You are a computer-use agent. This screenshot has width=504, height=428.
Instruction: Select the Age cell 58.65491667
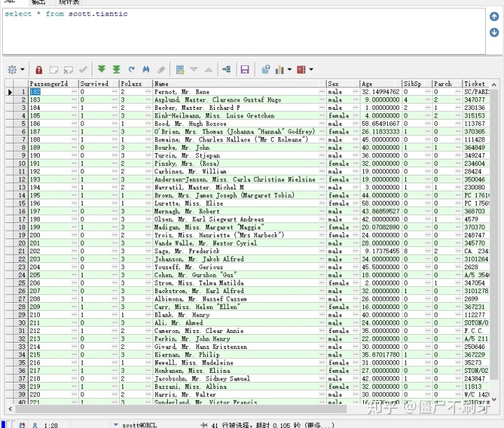click(x=381, y=124)
